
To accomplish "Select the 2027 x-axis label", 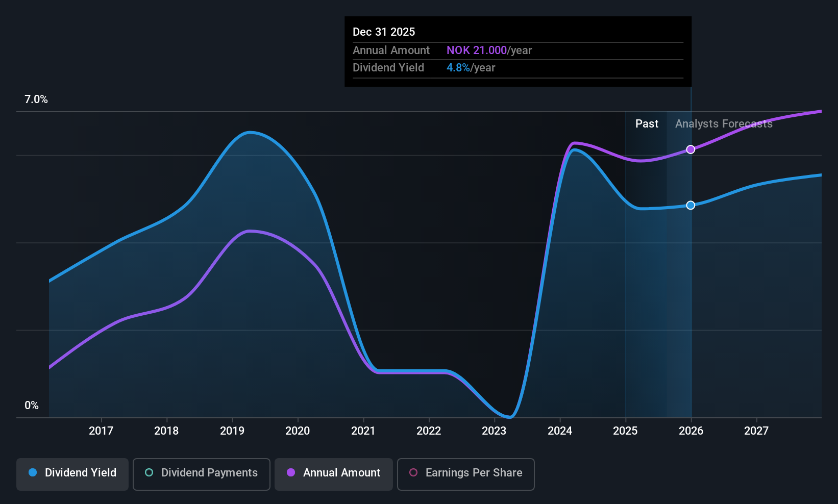I will click(756, 431).
